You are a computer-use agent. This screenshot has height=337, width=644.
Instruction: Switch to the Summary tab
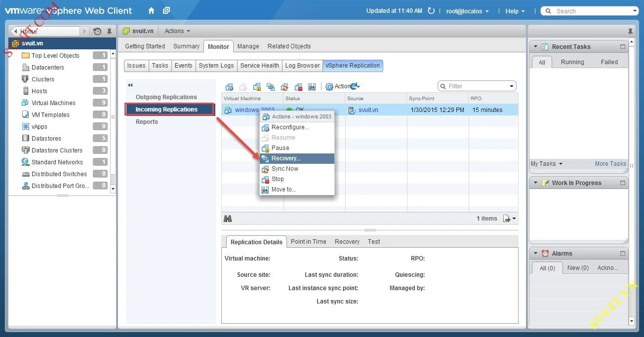186,46
